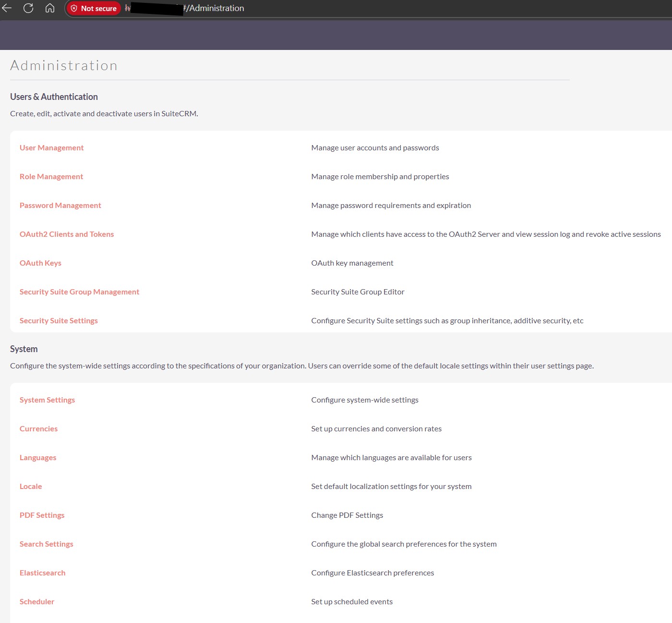Reload the page with refresh icon
672x623 pixels.
point(28,8)
